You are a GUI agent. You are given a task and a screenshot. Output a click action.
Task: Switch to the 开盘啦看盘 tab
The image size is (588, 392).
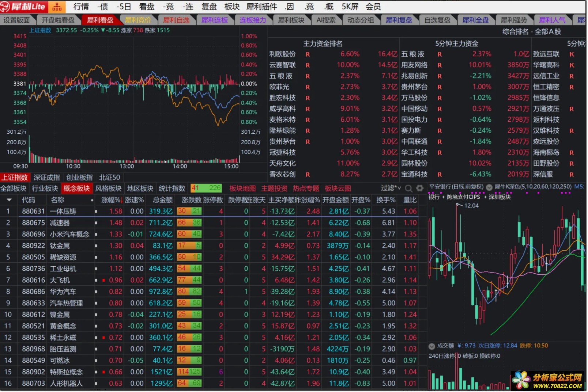point(58,20)
